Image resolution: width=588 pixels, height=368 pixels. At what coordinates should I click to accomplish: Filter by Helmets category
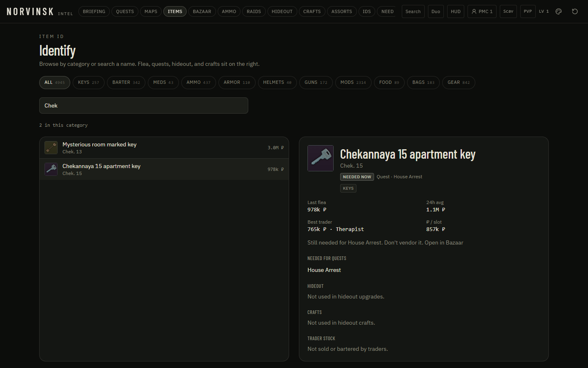point(277,83)
